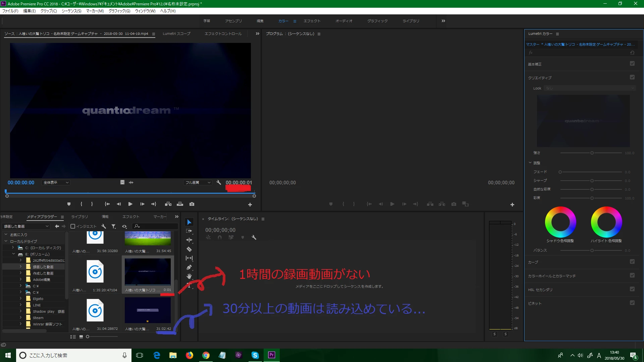Select the Pen tool
Image resolution: width=644 pixels, height=362 pixels.
tap(189, 267)
